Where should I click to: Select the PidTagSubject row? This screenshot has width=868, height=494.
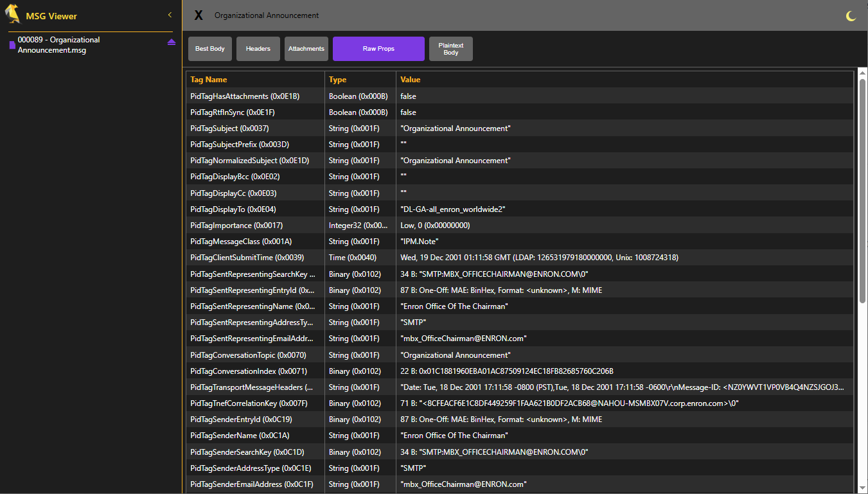tap(229, 128)
